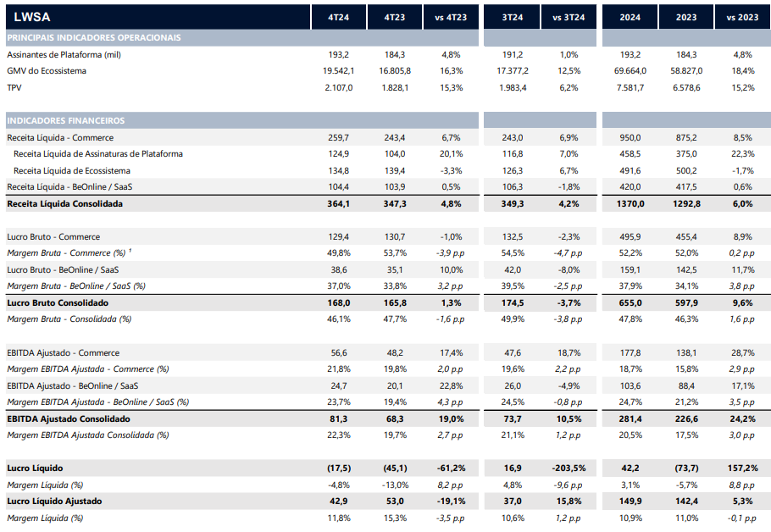The width and height of the screenshot is (771, 532).
Task: Select Margem Bruta - Consolidada (%) label
Action: pyautogui.click(x=69, y=319)
